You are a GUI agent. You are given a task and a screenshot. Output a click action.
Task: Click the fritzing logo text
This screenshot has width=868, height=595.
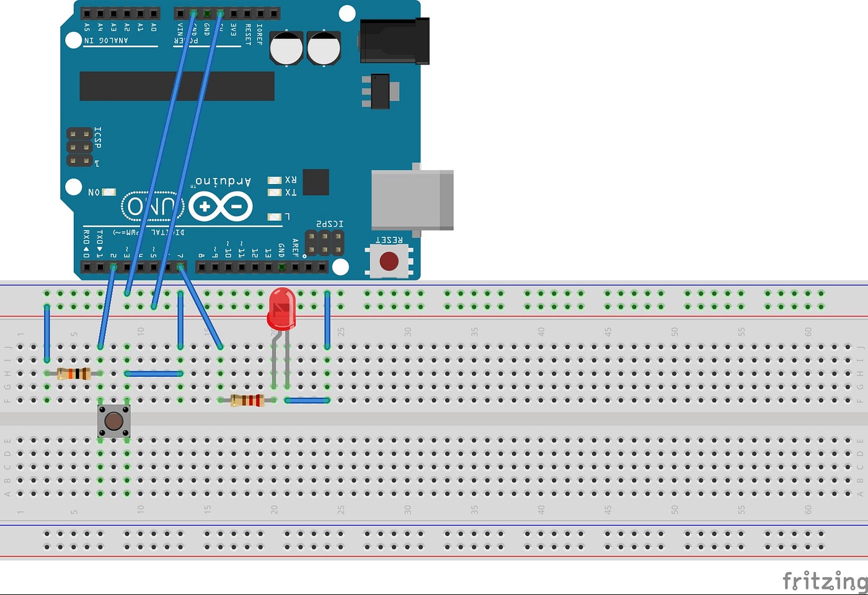click(x=825, y=581)
